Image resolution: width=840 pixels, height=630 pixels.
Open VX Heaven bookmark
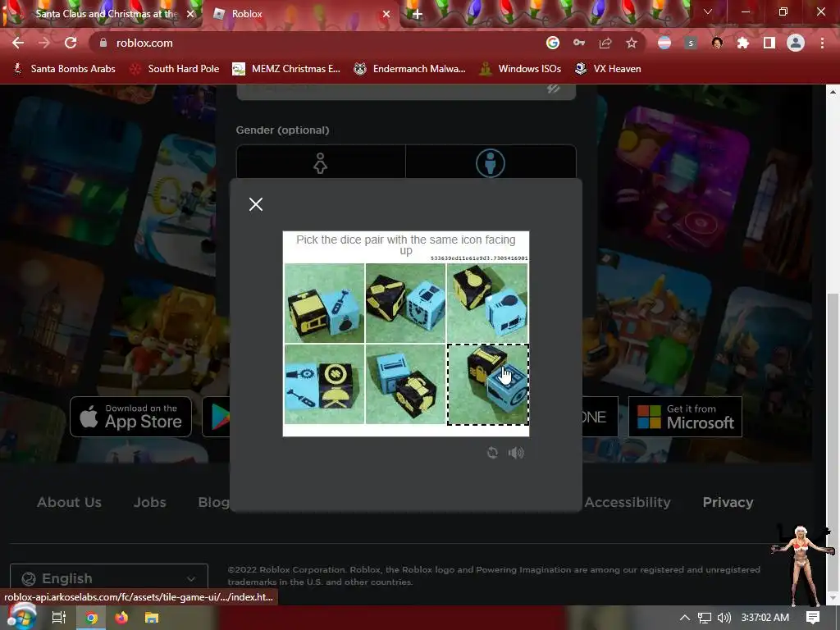pos(608,69)
